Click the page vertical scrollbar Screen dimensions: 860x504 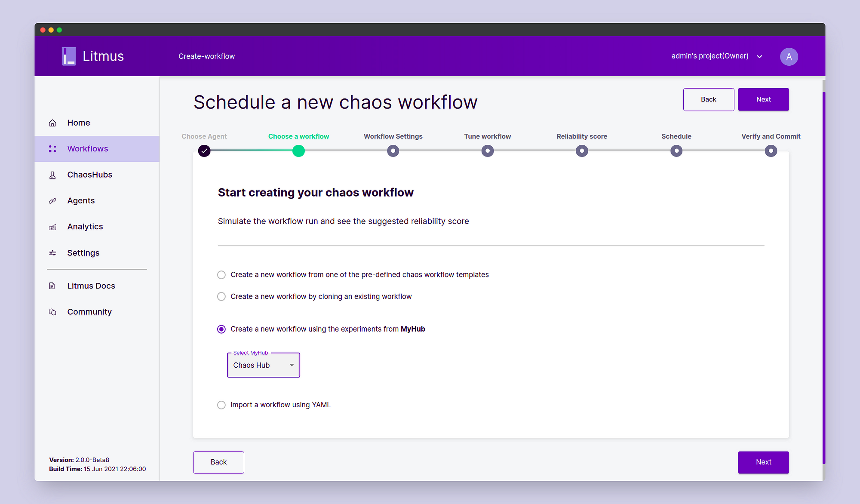pyautogui.click(x=824, y=277)
